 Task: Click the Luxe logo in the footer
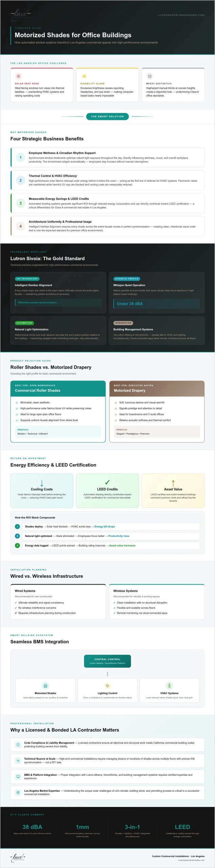click(18, 858)
